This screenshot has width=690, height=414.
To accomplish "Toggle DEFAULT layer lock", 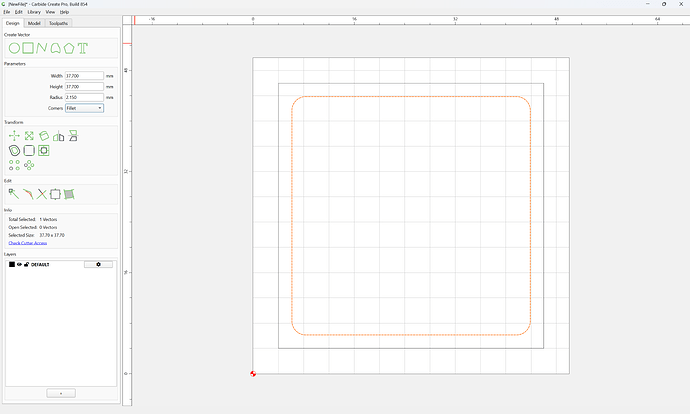I will point(26,264).
